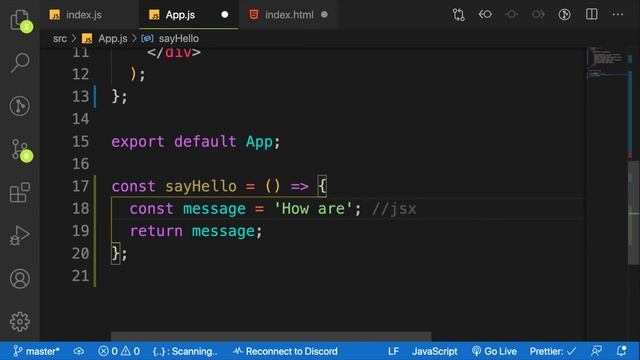The width and height of the screenshot is (640, 360).
Task: Open the master branch picker
Action: tap(36, 351)
